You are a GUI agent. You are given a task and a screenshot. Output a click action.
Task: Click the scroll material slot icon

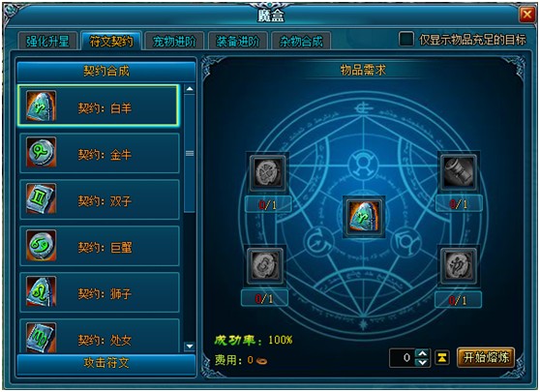(x=459, y=171)
